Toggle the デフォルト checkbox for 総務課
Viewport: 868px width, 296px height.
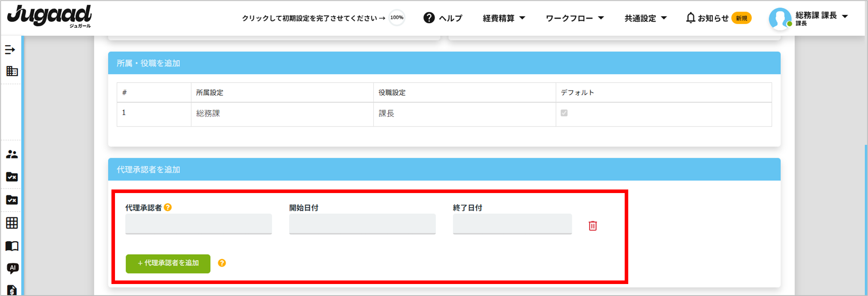[x=564, y=113]
